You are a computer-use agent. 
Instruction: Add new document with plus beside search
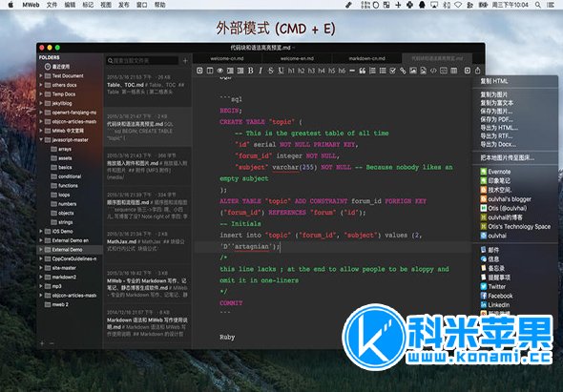click(x=185, y=61)
